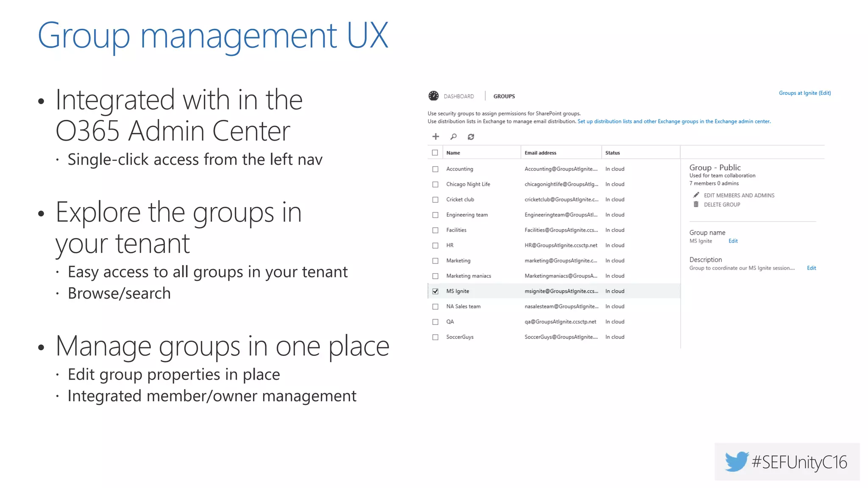This screenshot has height=488, width=868.
Task: Select the Cricket club group name
Action: (x=460, y=199)
